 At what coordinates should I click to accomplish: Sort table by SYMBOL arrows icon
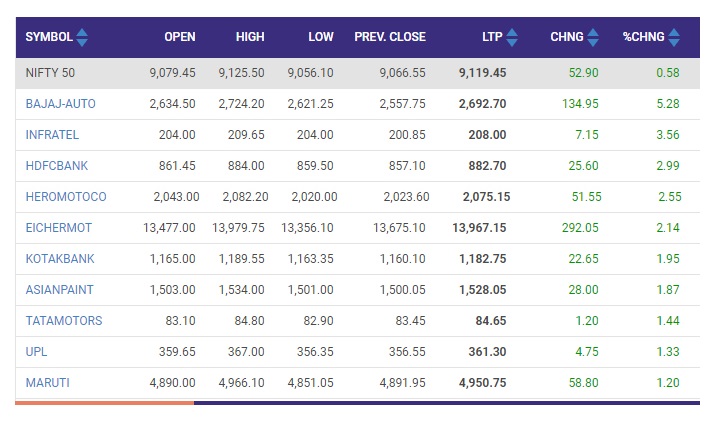[82, 37]
